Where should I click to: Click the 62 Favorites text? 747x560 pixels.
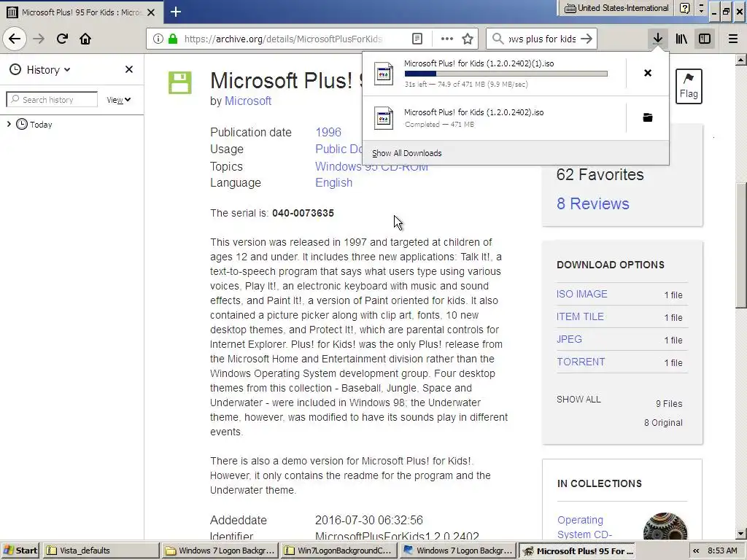pyautogui.click(x=600, y=175)
